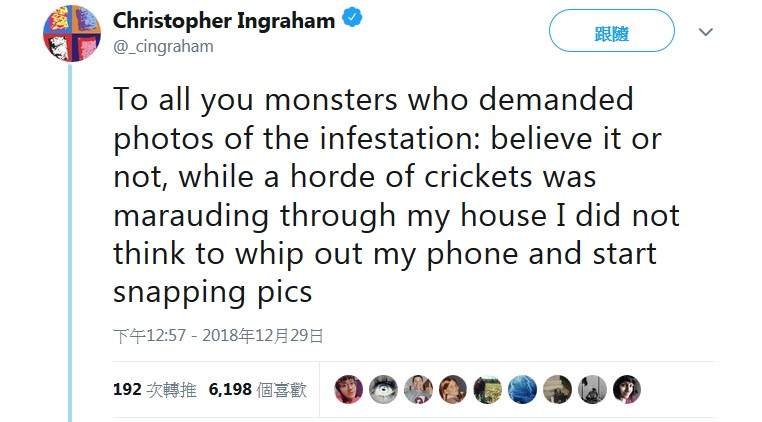This screenshot has width=762, height=422.
Task: Click the grayscale liker avatar with seated figure
Action: (x=592, y=390)
